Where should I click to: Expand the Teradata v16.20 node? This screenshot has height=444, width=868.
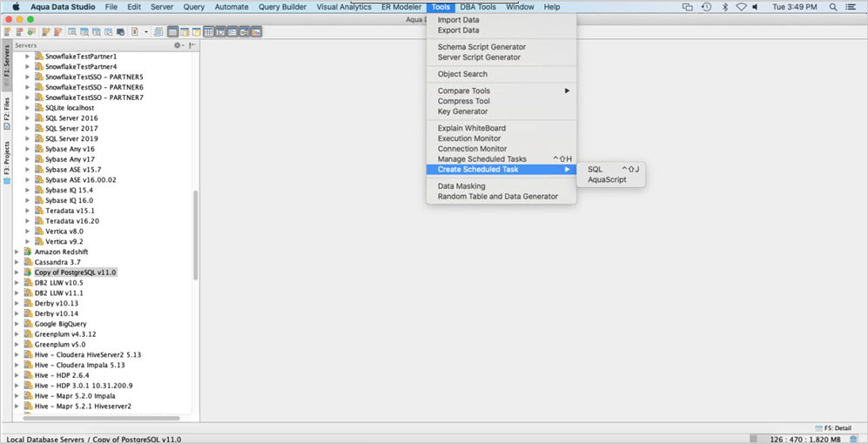click(28, 221)
